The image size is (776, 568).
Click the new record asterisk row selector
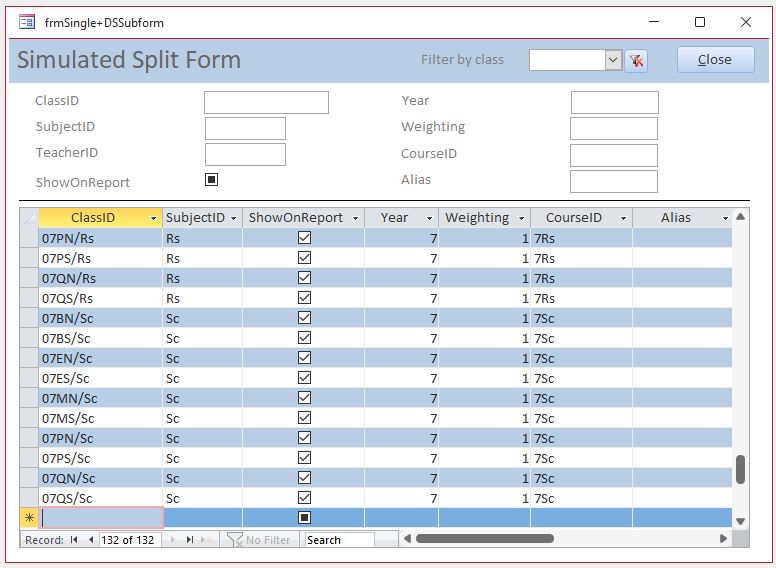point(29,518)
